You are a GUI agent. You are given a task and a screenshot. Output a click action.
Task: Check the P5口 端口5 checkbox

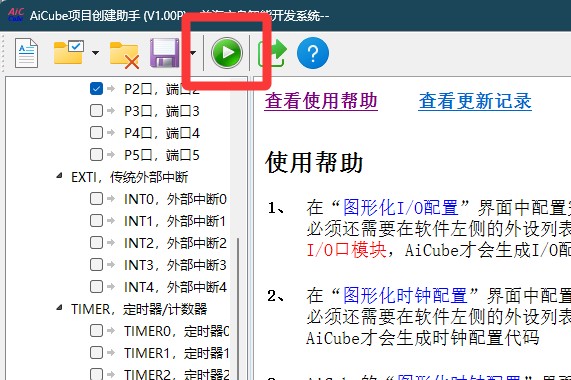pyautogui.click(x=97, y=154)
